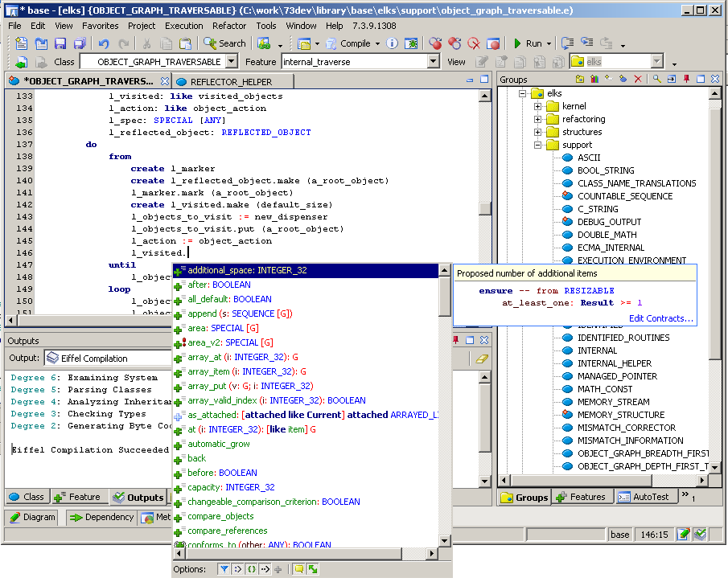Screen dimensions: 728x582
Task: Open the Refactor menu
Action: click(229, 26)
